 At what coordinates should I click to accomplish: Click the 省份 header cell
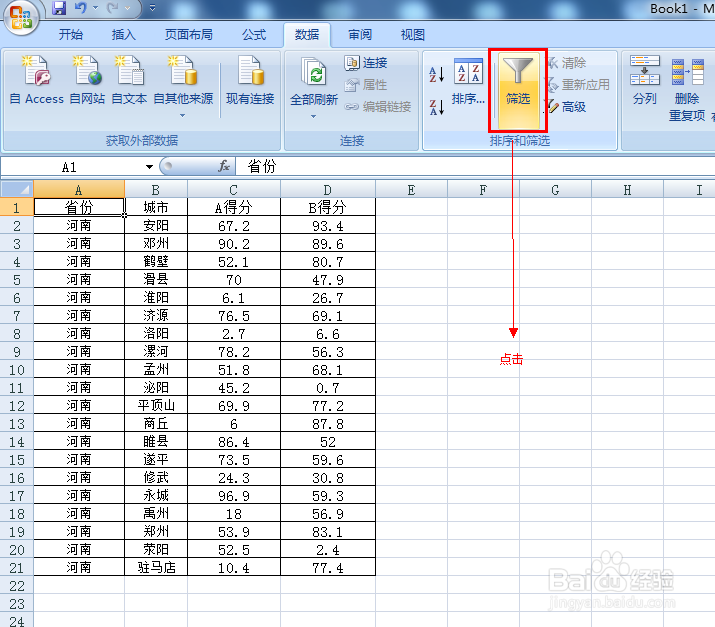pyautogui.click(x=78, y=207)
